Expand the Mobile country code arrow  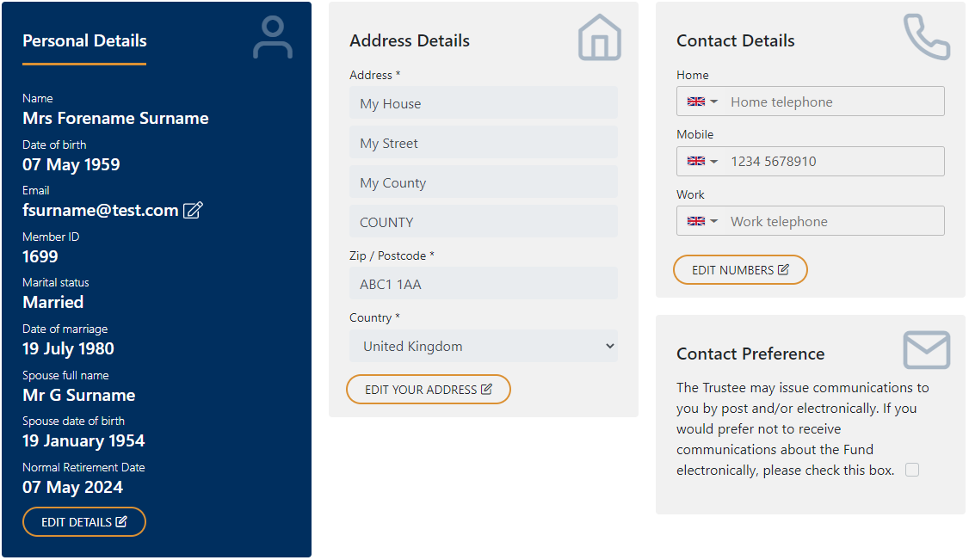click(713, 161)
